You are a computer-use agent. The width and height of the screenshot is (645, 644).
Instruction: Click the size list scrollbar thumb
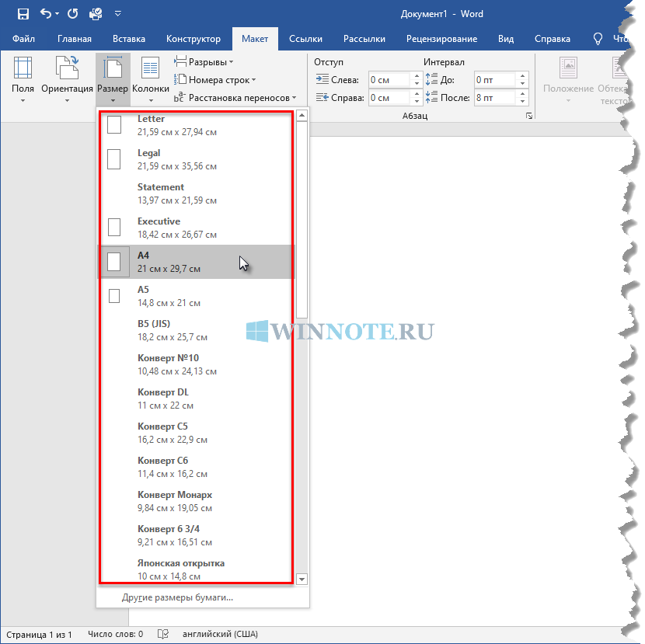click(302, 220)
